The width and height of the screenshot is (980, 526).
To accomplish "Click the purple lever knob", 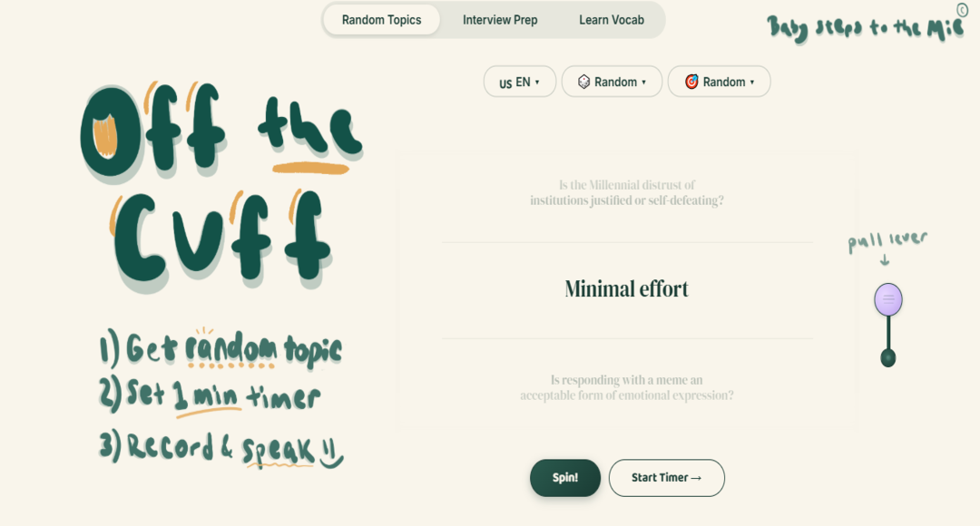I will coord(888,299).
